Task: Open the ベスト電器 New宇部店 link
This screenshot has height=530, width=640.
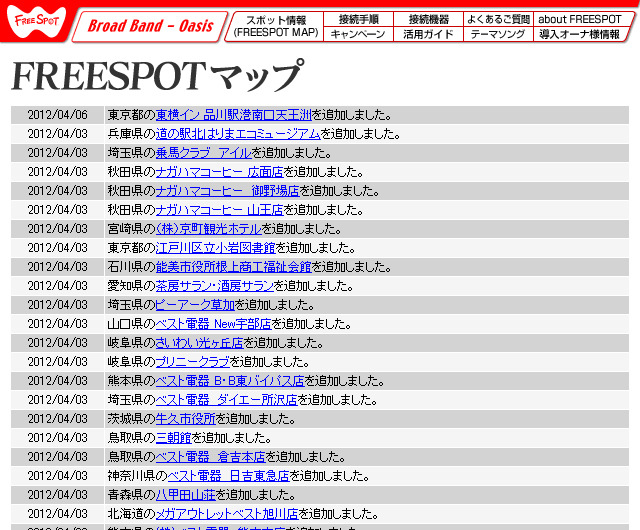Action: point(213,324)
